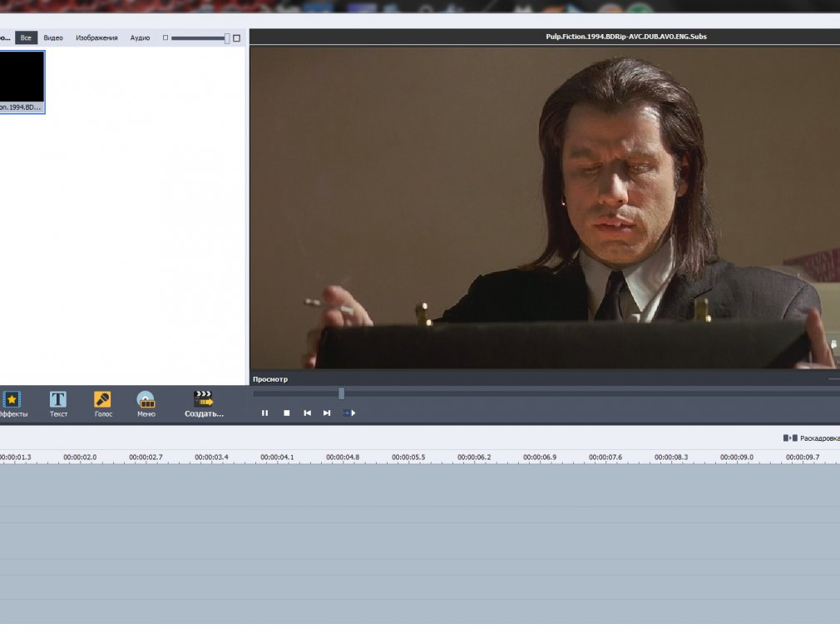The width and height of the screenshot is (840, 633).
Task: Switch to the Изображения tab
Action: (96, 37)
